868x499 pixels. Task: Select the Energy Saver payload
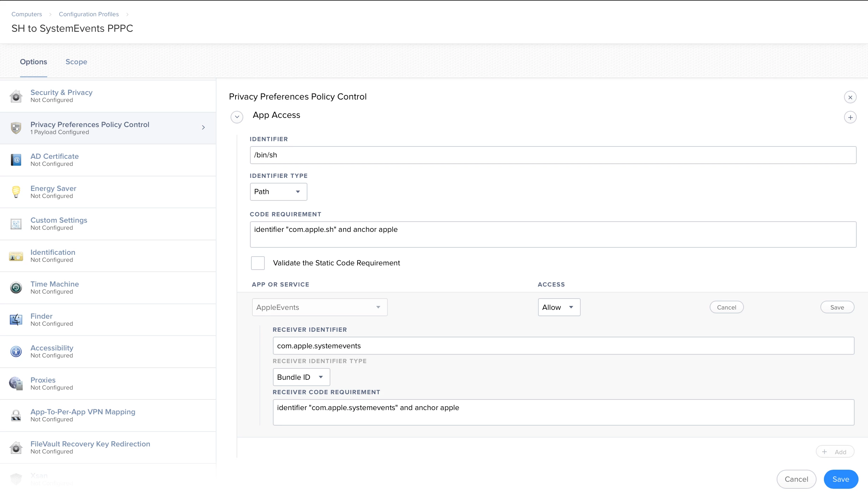[x=108, y=192]
